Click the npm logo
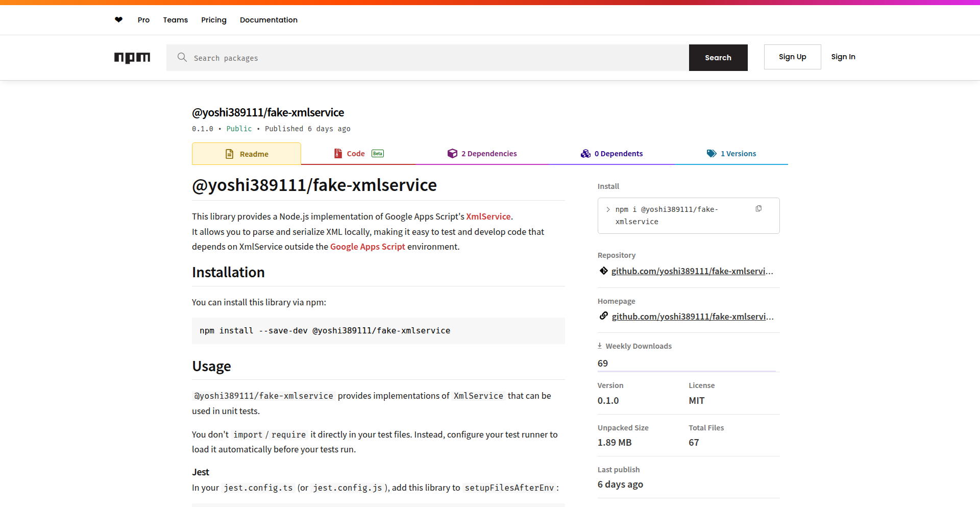The width and height of the screenshot is (980, 507). [x=132, y=58]
